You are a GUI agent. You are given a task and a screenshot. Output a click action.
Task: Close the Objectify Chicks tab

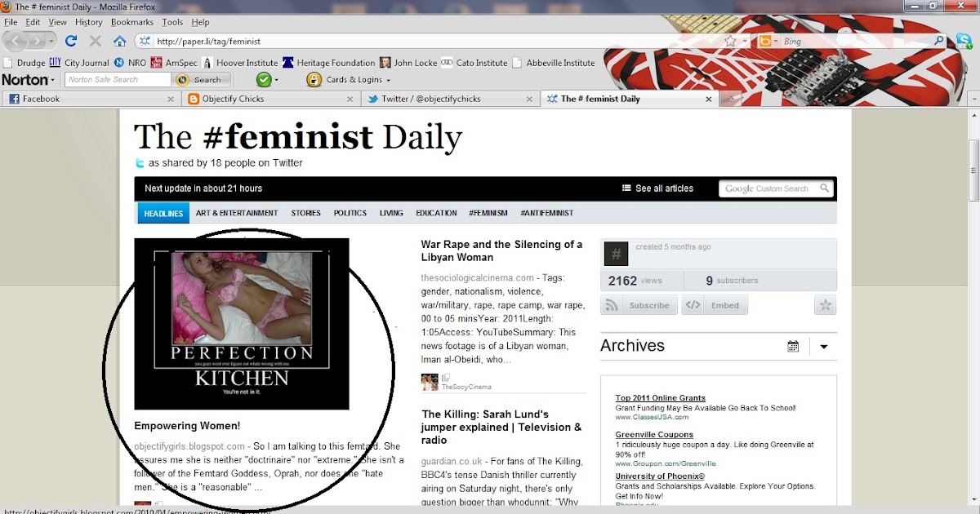pos(351,100)
